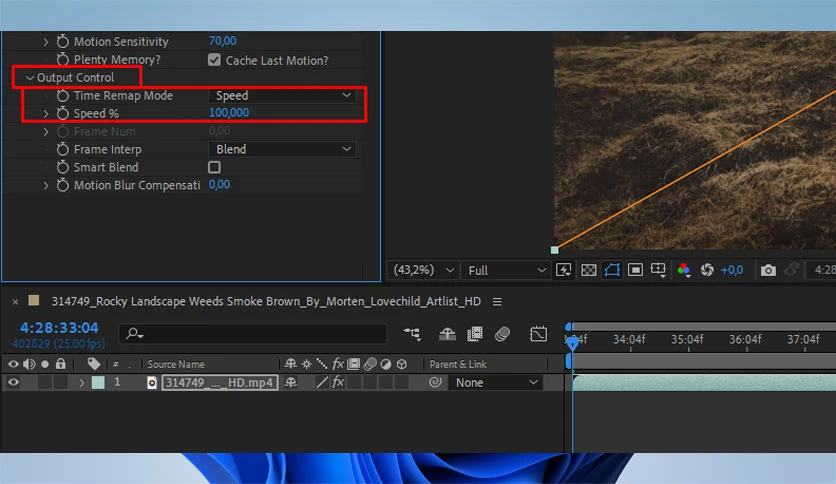Click current time indicator playhead
Screen dimensions: 836x484
pyautogui.click(x=572, y=343)
